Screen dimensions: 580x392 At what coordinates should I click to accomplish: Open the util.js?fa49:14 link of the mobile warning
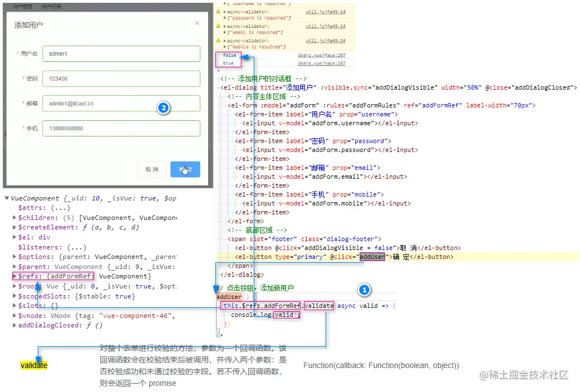click(x=326, y=41)
